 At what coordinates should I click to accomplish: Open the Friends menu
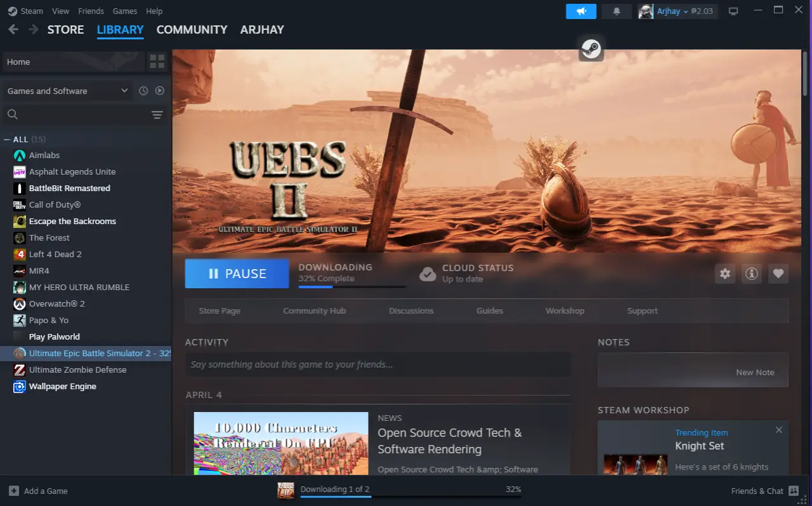tap(91, 11)
